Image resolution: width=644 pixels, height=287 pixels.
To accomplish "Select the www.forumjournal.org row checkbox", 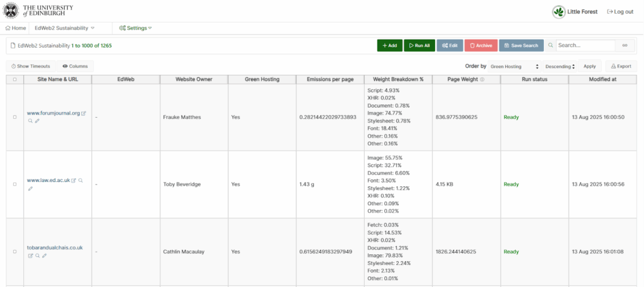I will click(x=14, y=117).
